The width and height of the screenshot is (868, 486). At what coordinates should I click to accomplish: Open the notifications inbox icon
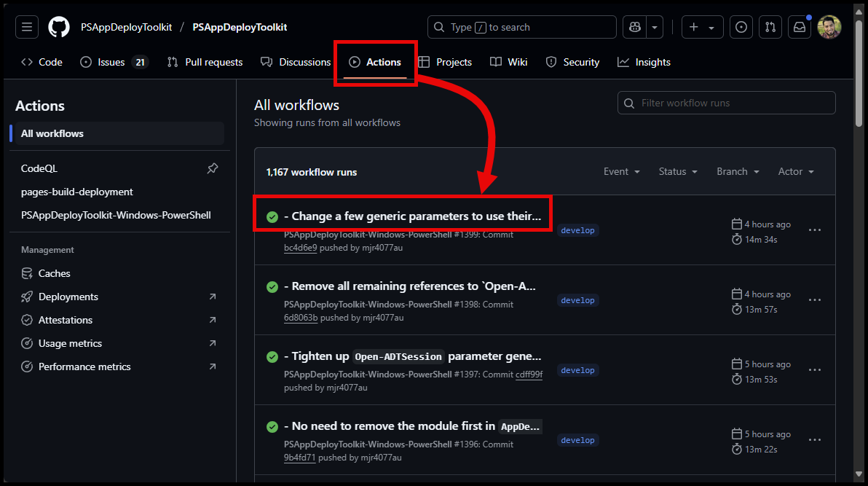point(799,27)
